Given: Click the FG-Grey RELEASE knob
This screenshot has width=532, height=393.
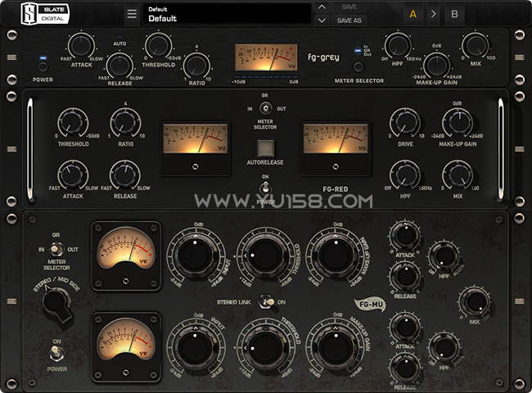Looking at the screenshot, I should (119, 65).
